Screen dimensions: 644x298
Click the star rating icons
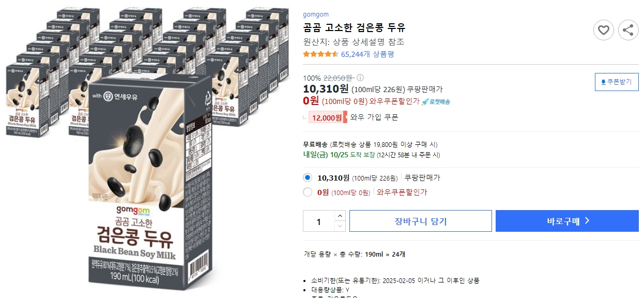319,54
